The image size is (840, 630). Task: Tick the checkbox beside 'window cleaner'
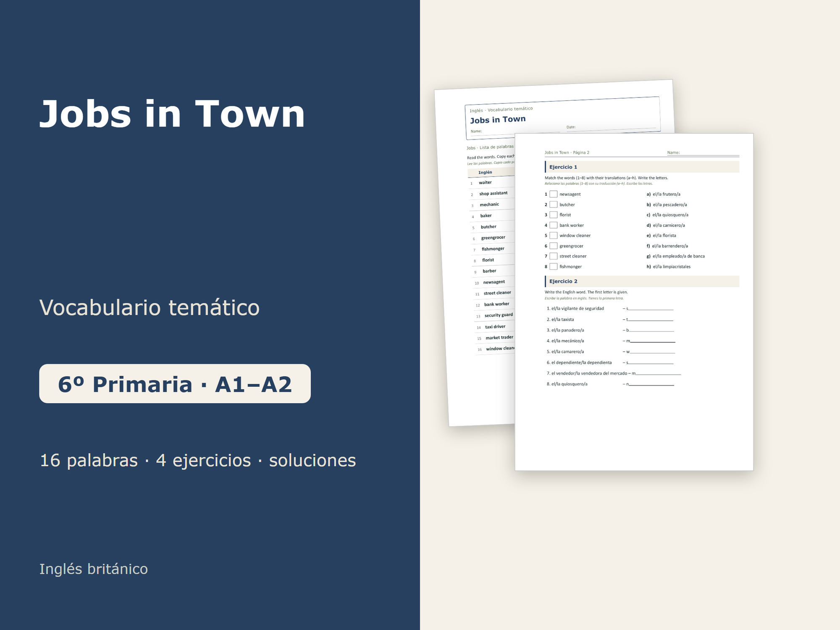pos(554,236)
